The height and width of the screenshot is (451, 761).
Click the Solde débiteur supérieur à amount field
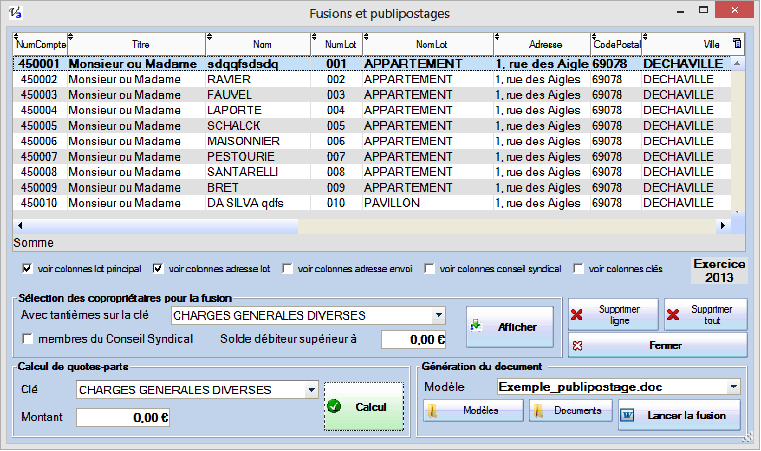tap(414, 339)
